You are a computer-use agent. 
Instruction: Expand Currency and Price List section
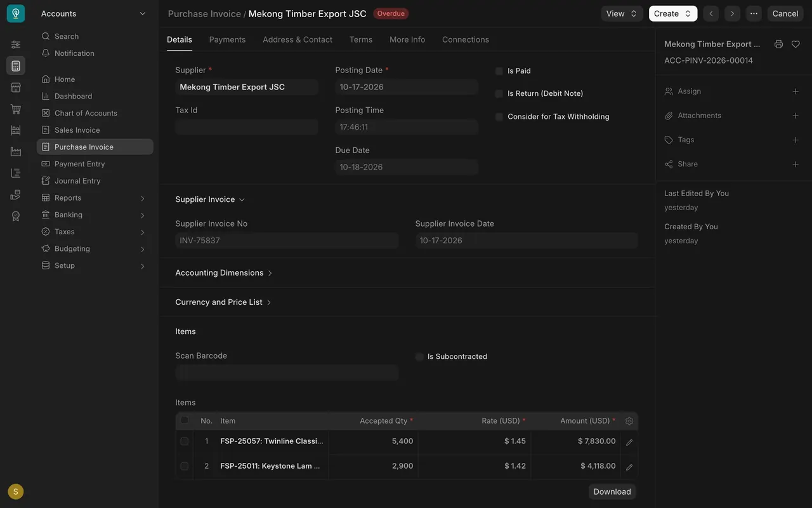(x=223, y=302)
